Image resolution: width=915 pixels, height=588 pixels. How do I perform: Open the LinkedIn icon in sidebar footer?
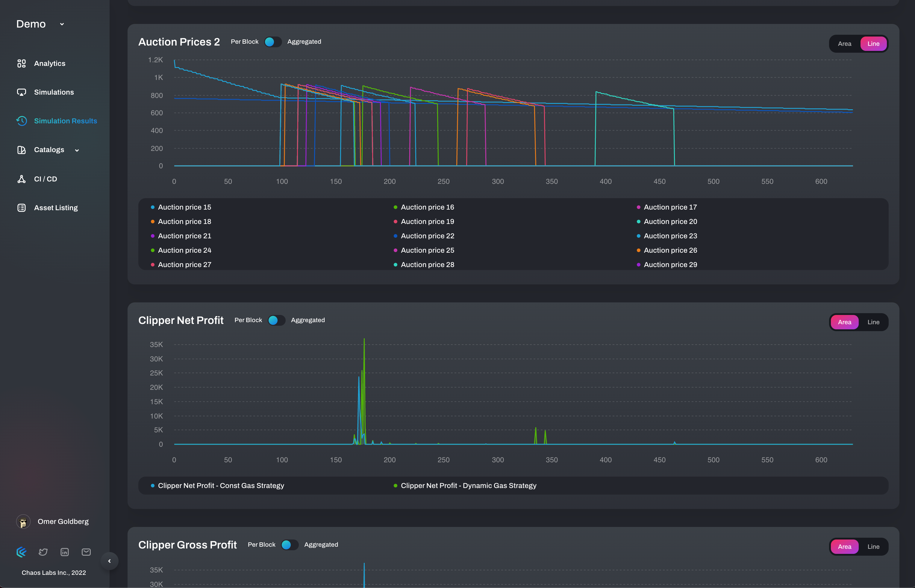tap(64, 552)
